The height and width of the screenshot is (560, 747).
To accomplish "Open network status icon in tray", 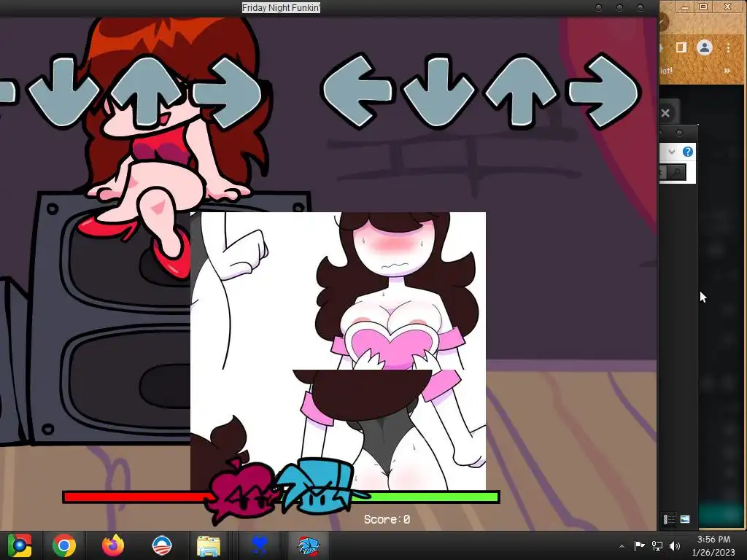I will 657,545.
